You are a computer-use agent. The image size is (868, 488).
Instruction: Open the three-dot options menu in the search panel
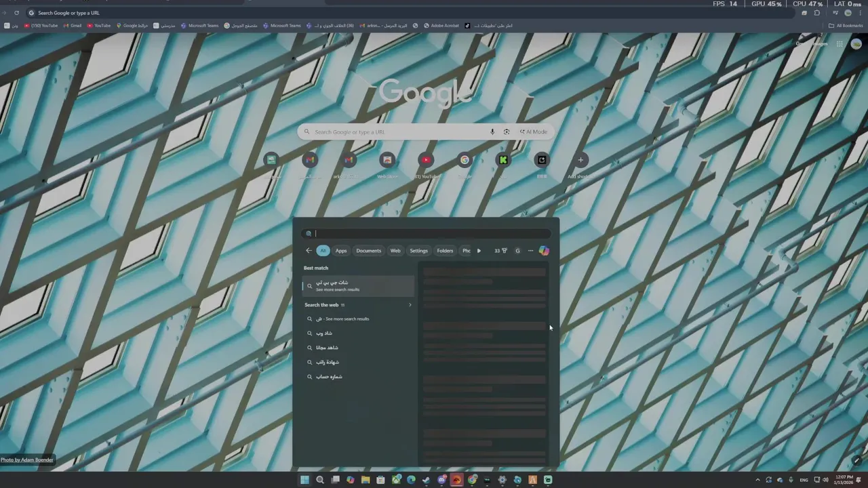pyautogui.click(x=530, y=251)
